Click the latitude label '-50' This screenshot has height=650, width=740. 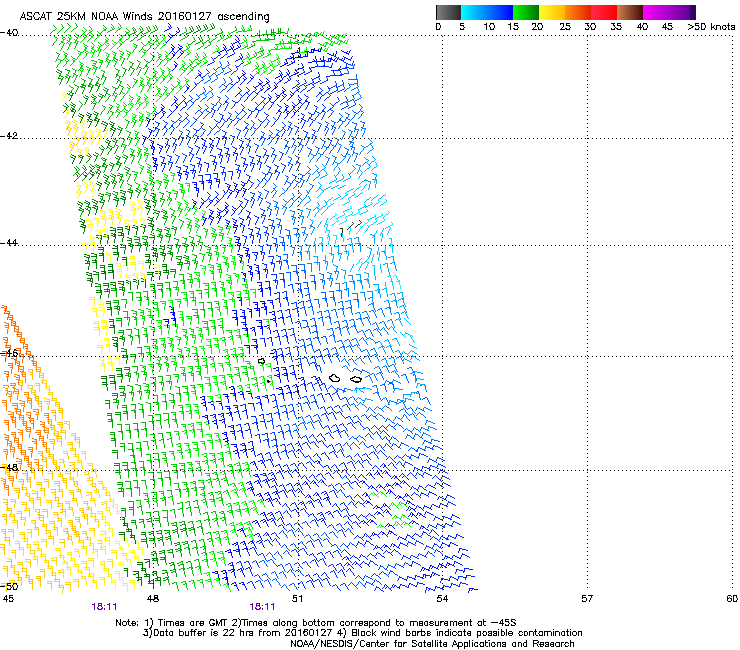[9, 586]
